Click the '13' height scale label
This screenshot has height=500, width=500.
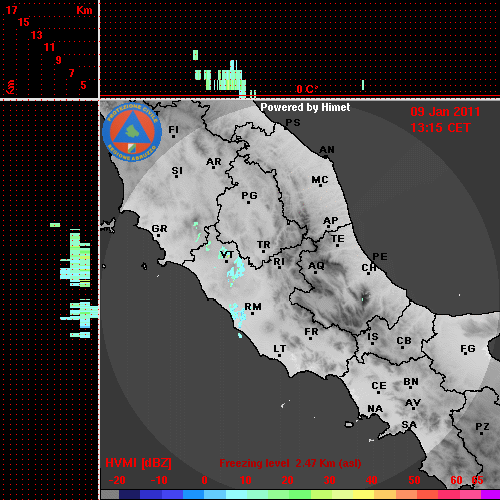[37, 35]
